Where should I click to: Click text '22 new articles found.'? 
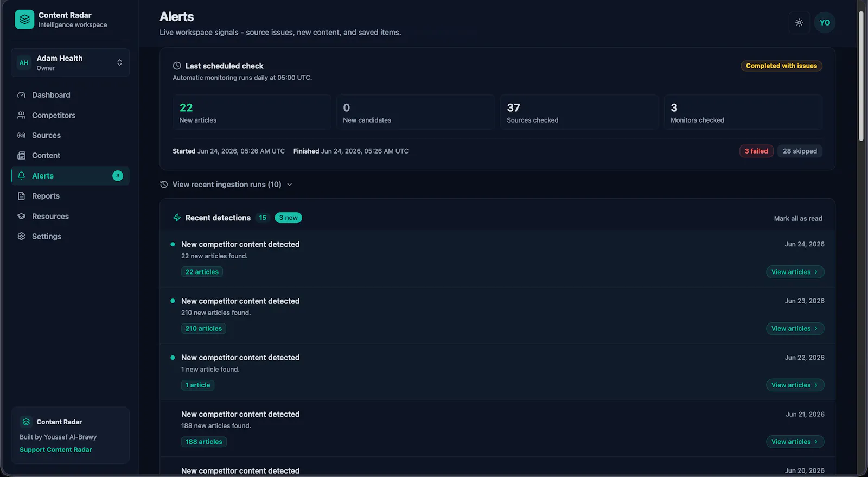click(214, 256)
